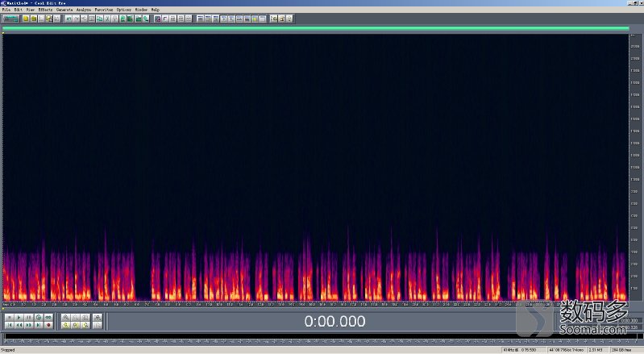Viewport: 644px width, 354px height.
Task: Click the Zoom In Horizontally magnifier icon
Action: (66, 318)
